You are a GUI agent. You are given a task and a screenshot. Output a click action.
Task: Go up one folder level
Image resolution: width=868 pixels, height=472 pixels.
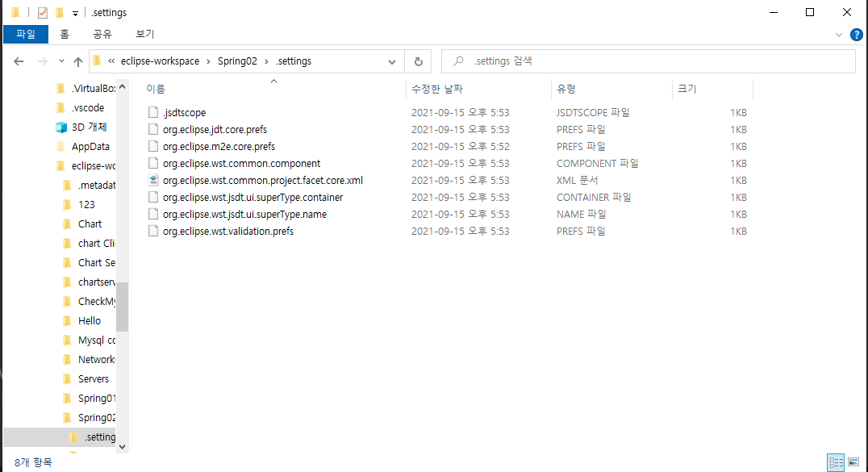(x=78, y=61)
